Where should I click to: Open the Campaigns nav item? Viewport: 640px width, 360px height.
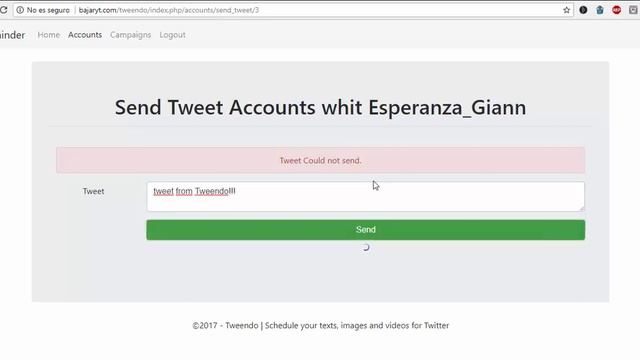[131, 35]
